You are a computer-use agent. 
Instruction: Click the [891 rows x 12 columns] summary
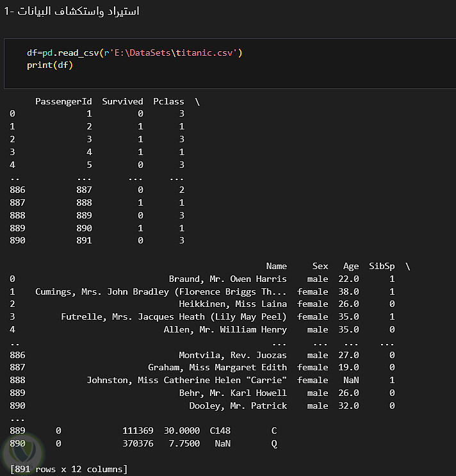click(x=69, y=469)
